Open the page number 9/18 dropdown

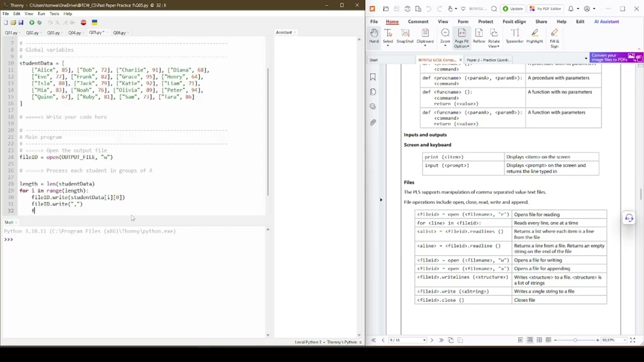click(424, 340)
